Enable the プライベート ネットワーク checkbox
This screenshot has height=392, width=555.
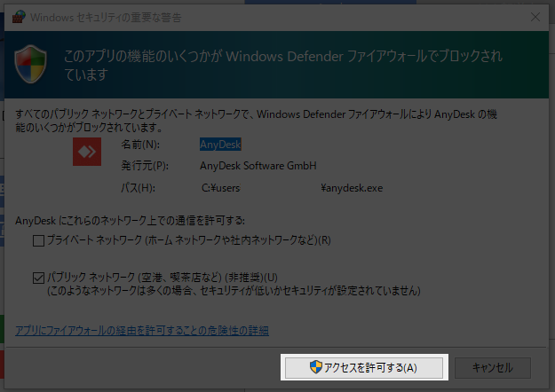(x=38, y=240)
